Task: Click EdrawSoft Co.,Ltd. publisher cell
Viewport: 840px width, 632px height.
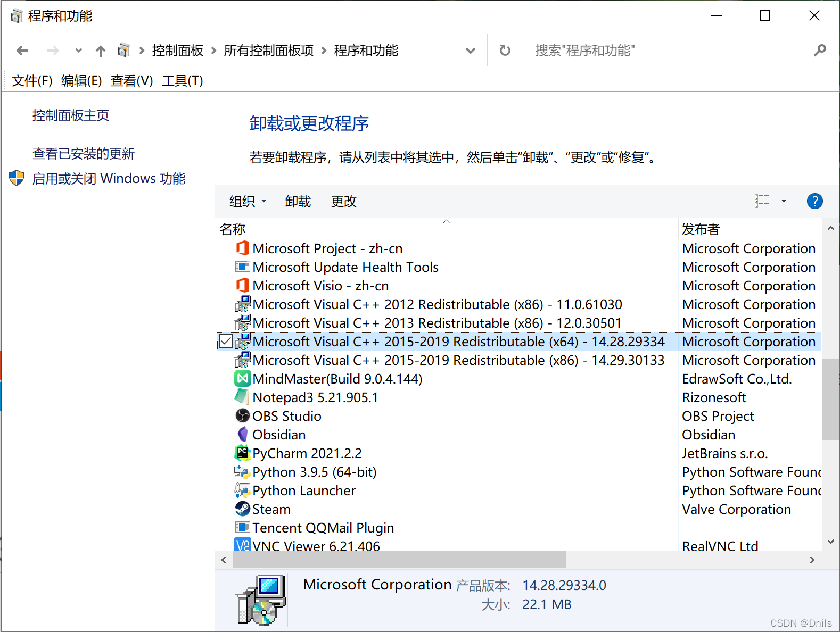Action: (x=737, y=379)
